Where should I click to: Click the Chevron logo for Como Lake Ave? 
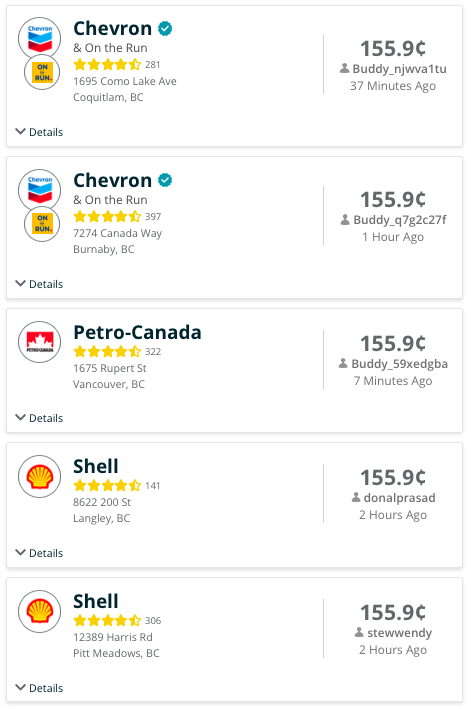click(x=39, y=38)
